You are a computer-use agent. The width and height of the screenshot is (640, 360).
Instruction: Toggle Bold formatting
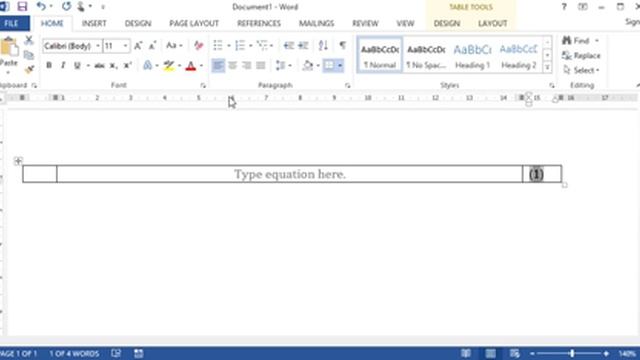coord(49,65)
